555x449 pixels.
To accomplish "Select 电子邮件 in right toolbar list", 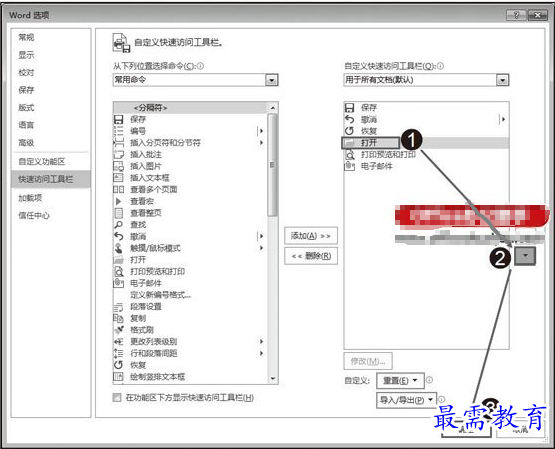I will pyautogui.click(x=377, y=166).
